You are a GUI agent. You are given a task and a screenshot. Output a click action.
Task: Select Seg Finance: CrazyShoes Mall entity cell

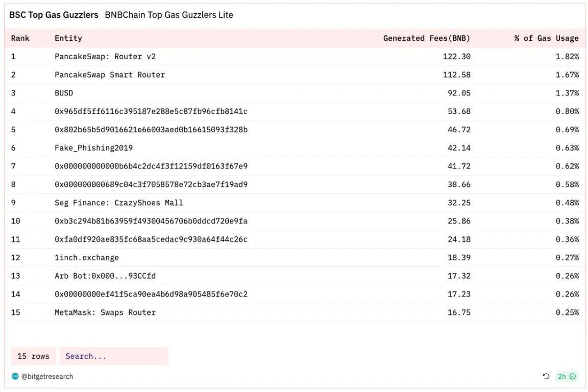click(x=119, y=203)
